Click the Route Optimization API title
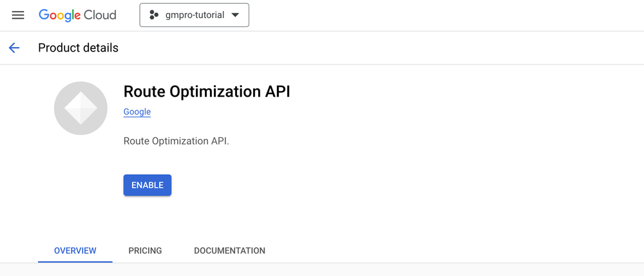The width and height of the screenshot is (644, 276). pos(207,92)
